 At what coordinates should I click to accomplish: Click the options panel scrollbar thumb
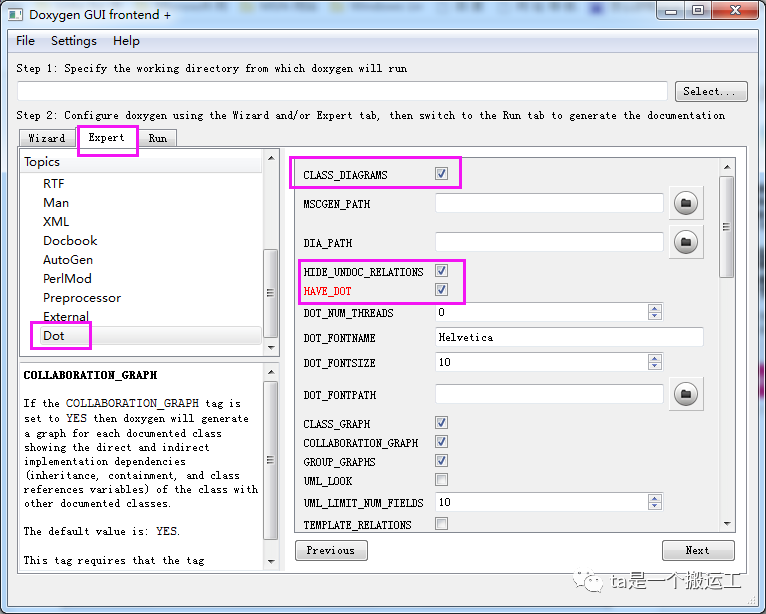click(x=726, y=227)
